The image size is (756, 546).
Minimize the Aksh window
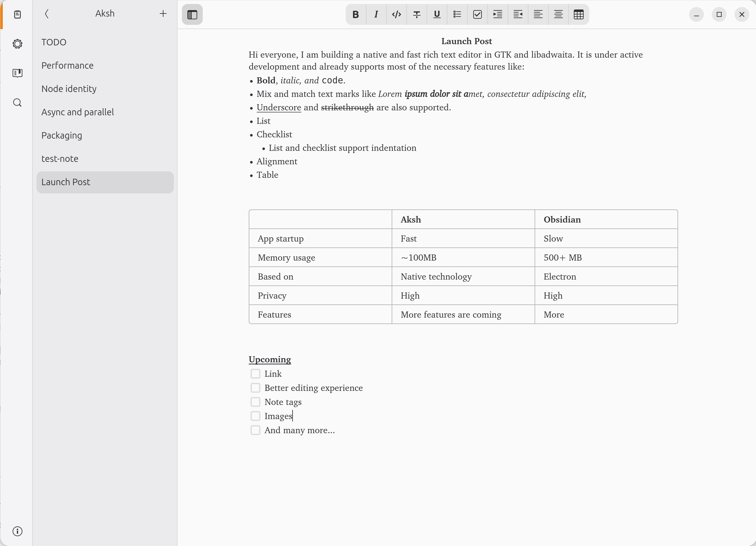pos(696,15)
